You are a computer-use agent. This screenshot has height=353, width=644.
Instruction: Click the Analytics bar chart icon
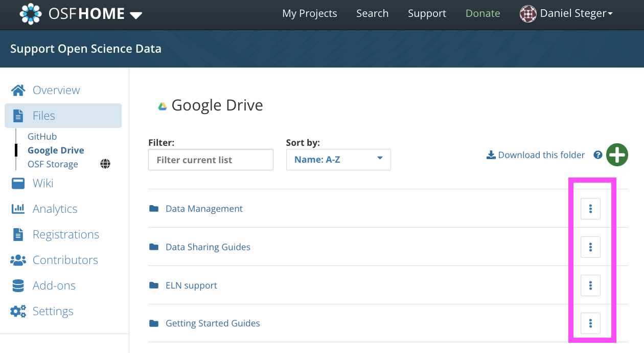18,209
